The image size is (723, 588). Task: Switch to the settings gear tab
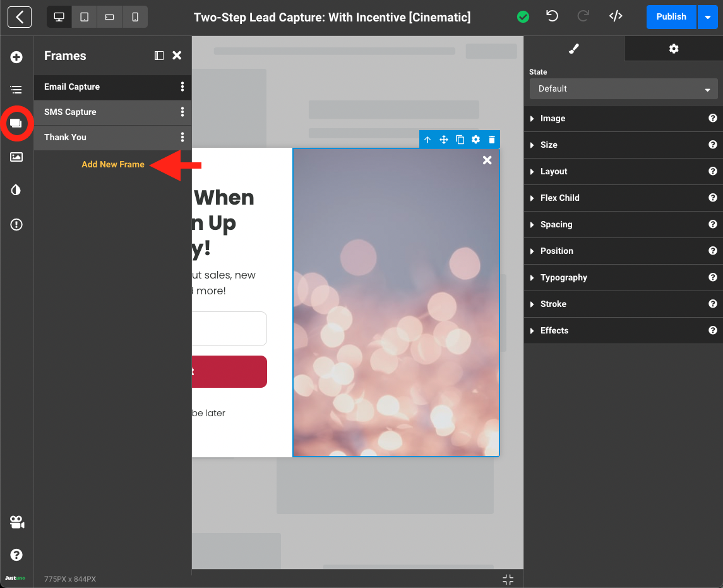674,49
